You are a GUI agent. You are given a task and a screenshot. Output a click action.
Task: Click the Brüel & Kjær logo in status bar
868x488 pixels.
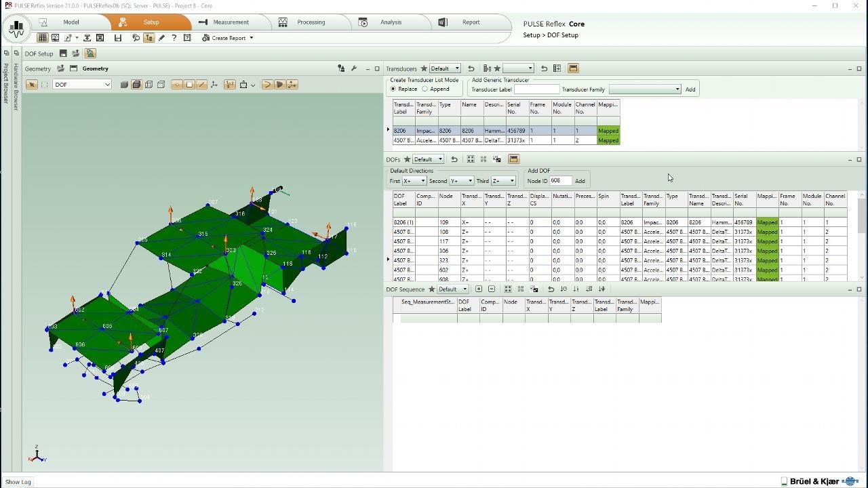click(x=821, y=481)
